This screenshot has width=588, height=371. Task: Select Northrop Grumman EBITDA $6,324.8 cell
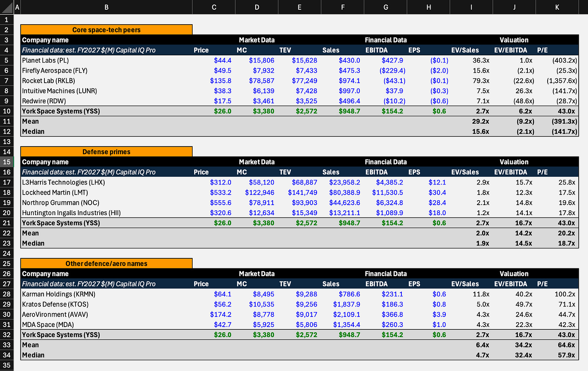(x=385, y=203)
